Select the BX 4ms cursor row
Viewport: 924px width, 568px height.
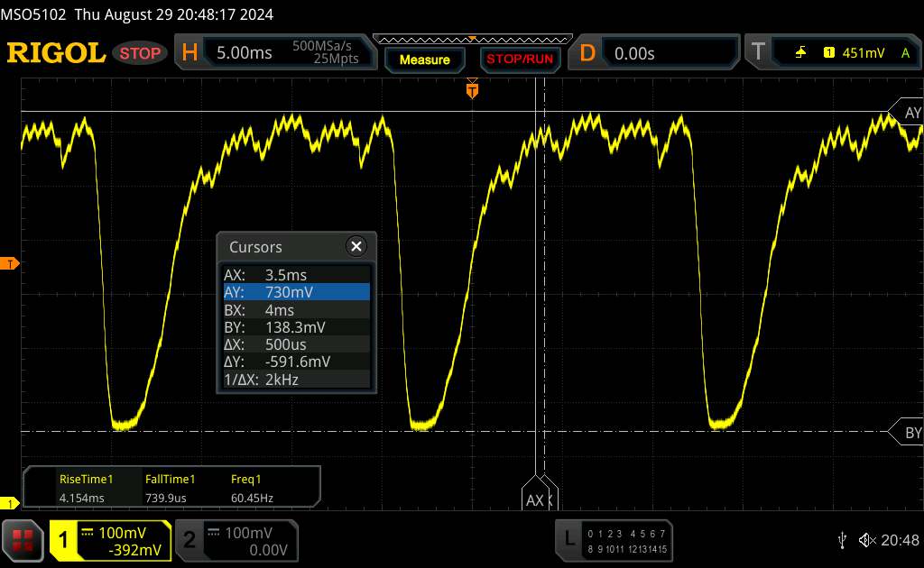[x=297, y=309]
